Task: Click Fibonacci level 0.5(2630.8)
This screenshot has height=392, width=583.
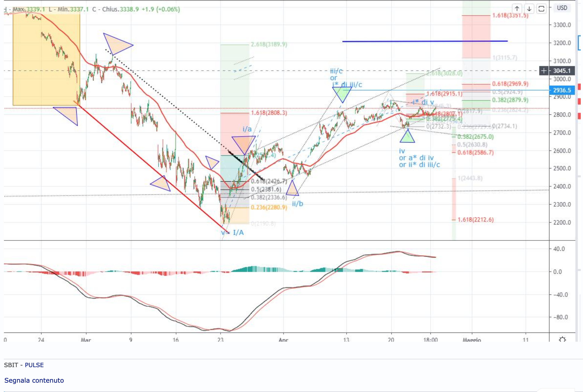Action: pos(472,145)
